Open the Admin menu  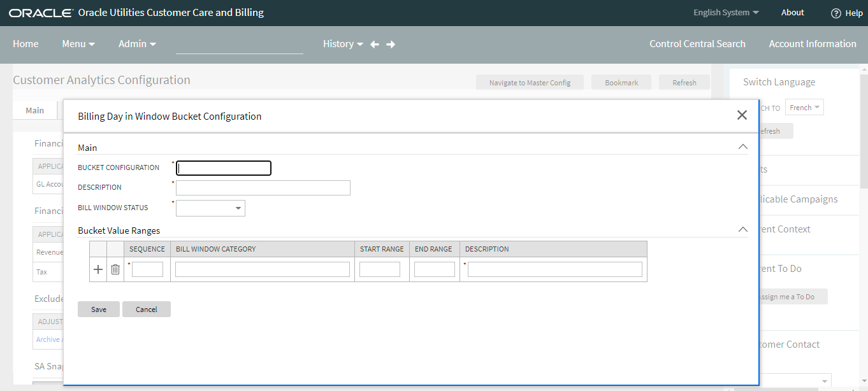tap(136, 44)
